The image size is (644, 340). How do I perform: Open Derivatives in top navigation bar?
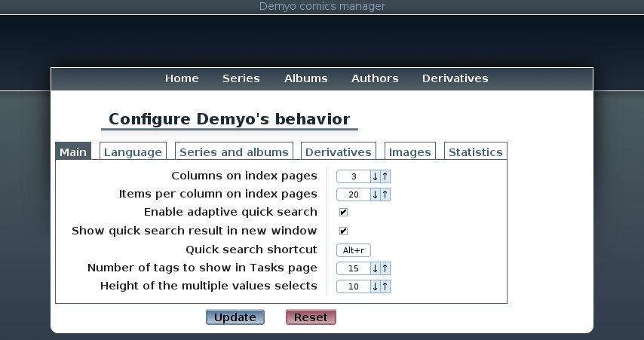[x=455, y=78]
